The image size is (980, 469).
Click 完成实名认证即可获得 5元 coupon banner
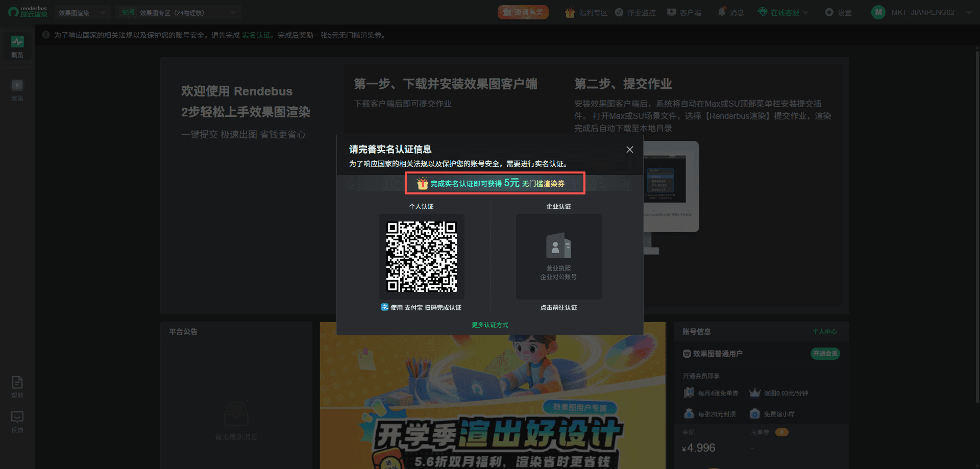[495, 183]
